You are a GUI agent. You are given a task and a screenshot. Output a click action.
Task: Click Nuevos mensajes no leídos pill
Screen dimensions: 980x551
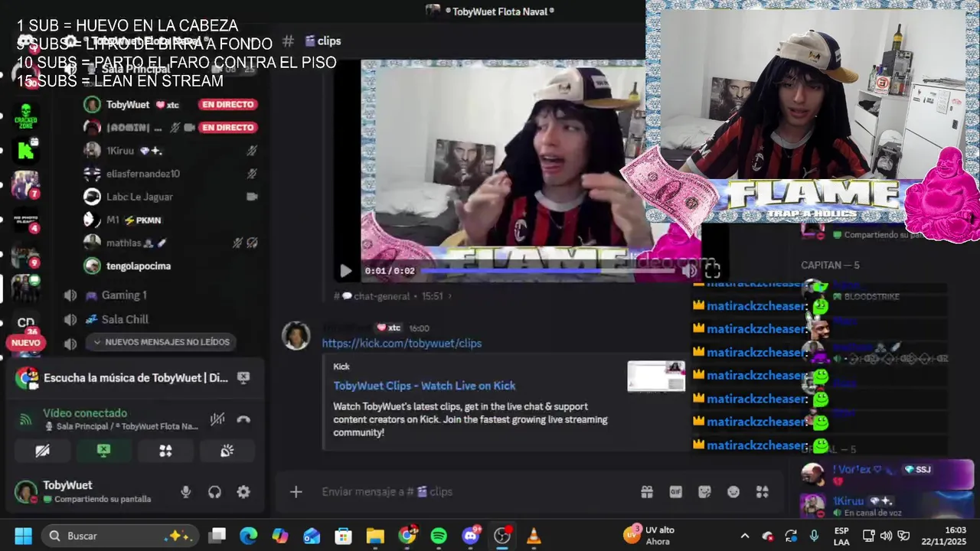161,342
